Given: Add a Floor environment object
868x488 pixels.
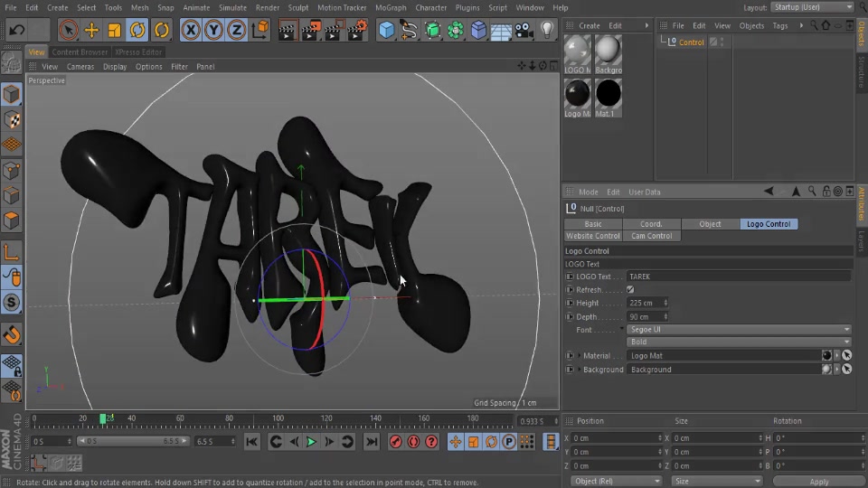Looking at the screenshot, I should 501,30.
